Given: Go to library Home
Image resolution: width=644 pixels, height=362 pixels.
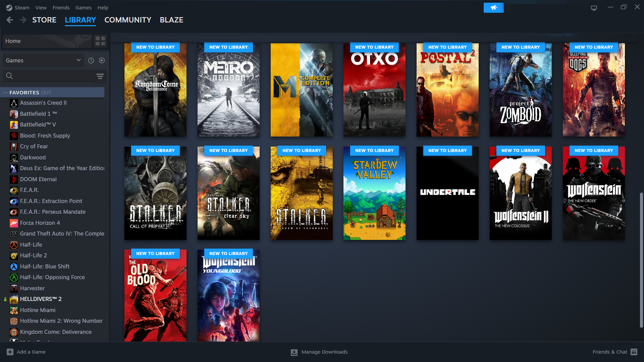Looking at the screenshot, I should [47, 41].
